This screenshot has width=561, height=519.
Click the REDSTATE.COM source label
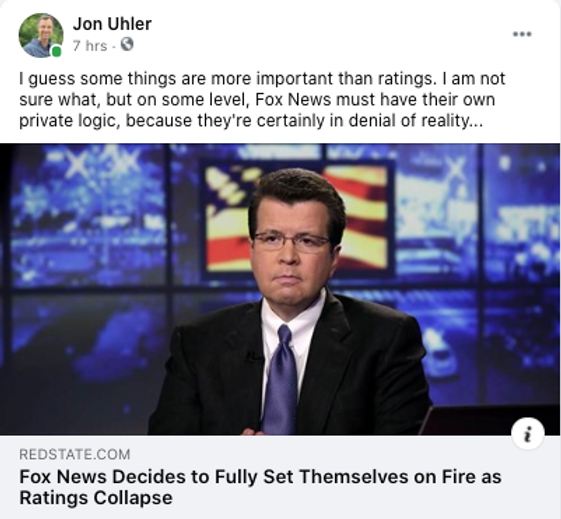(75, 454)
